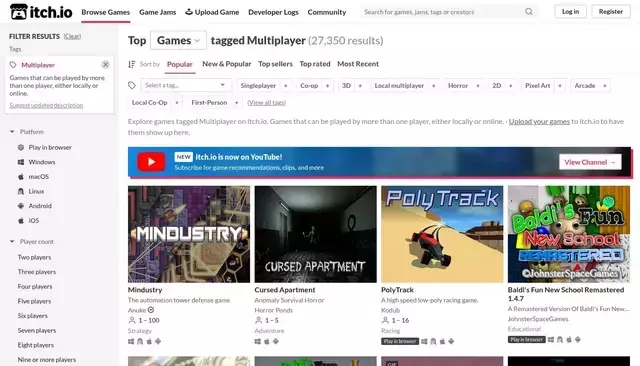Add the 3D tag with plus
This screenshot has height=366, width=640.
(x=360, y=86)
